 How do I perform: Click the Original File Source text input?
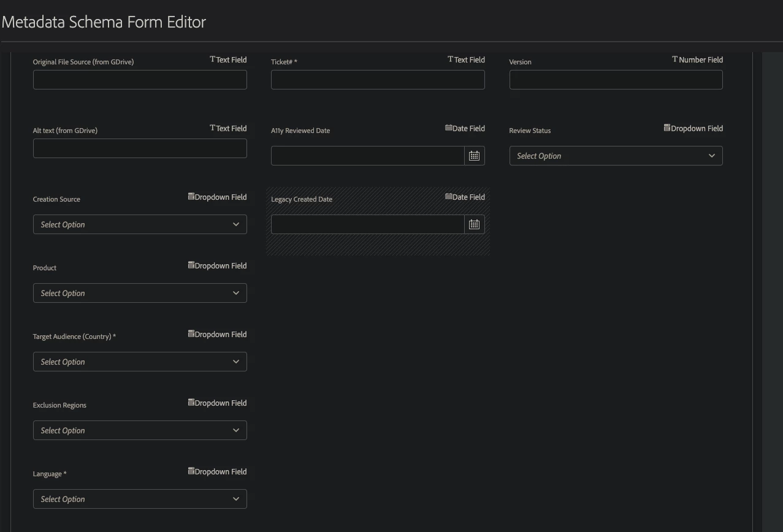point(140,80)
